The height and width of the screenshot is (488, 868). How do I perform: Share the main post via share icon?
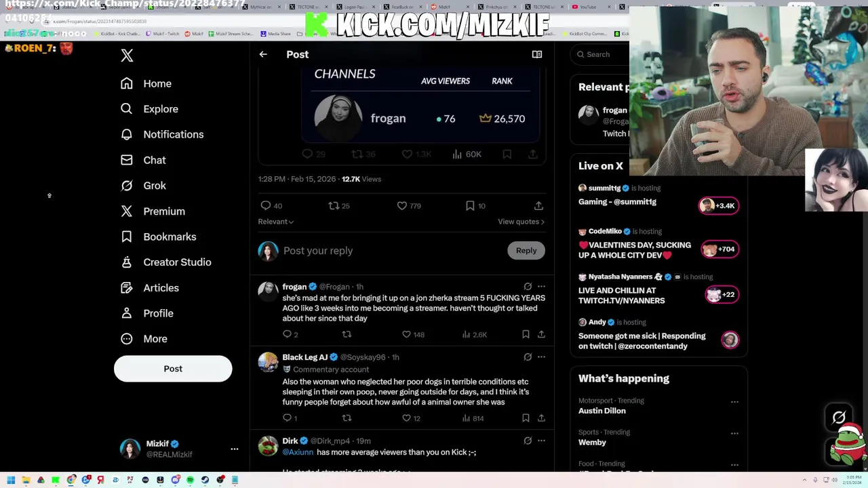click(538, 205)
